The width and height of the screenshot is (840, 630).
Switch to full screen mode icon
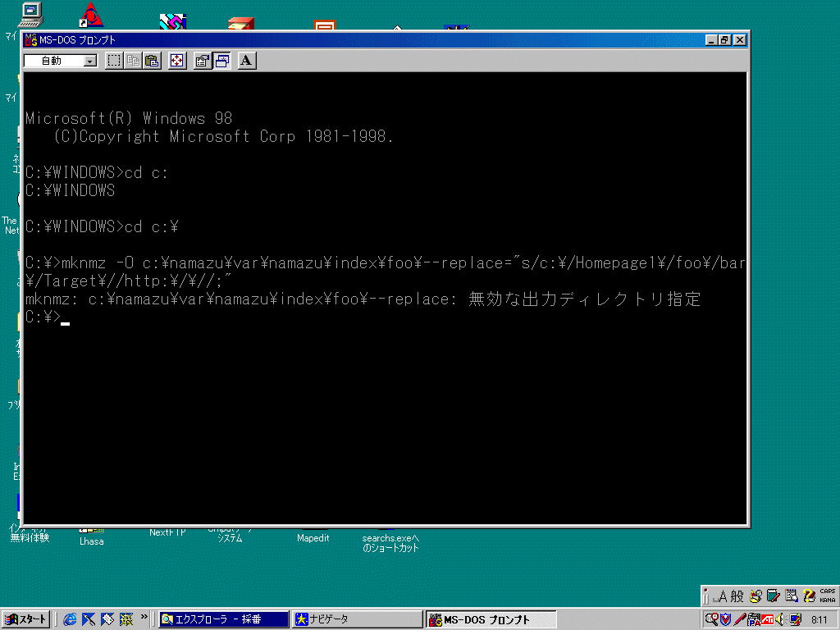(177, 61)
